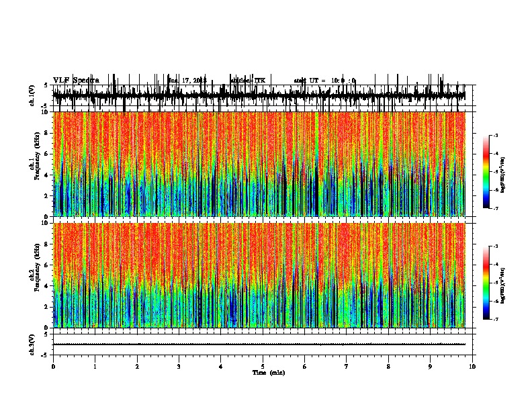This screenshot has width=532, height=411.
Task: Click the time axis tick label '2'
Action: pos(137,367)
